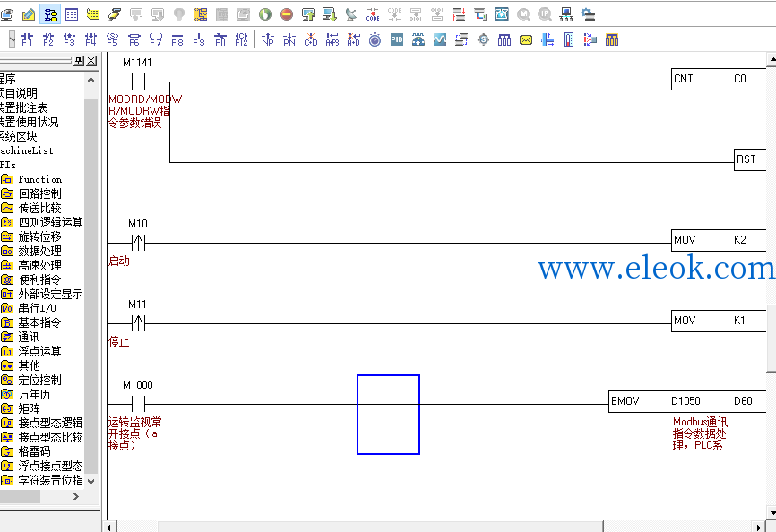Image resolution: width=776 pixels, height=532 pixels.
Task: Choose the F3 rising-edge contact tool
Action: 69,39
